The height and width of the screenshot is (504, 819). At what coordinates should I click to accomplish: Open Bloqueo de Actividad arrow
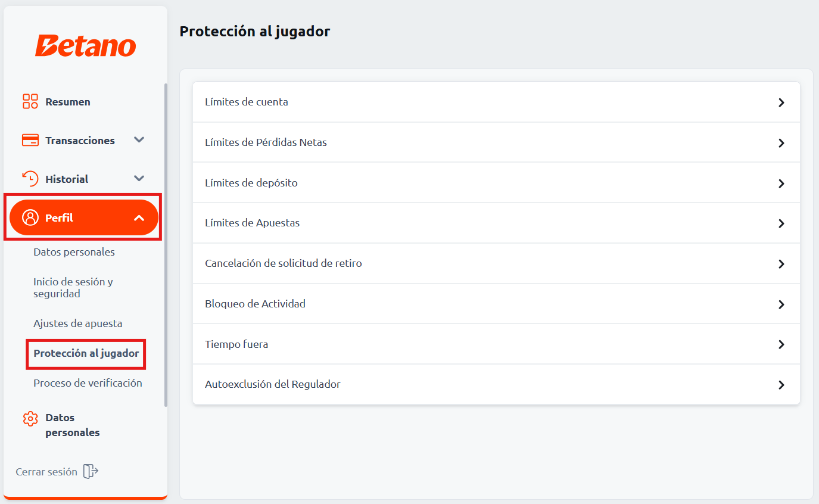click(781, 304)
